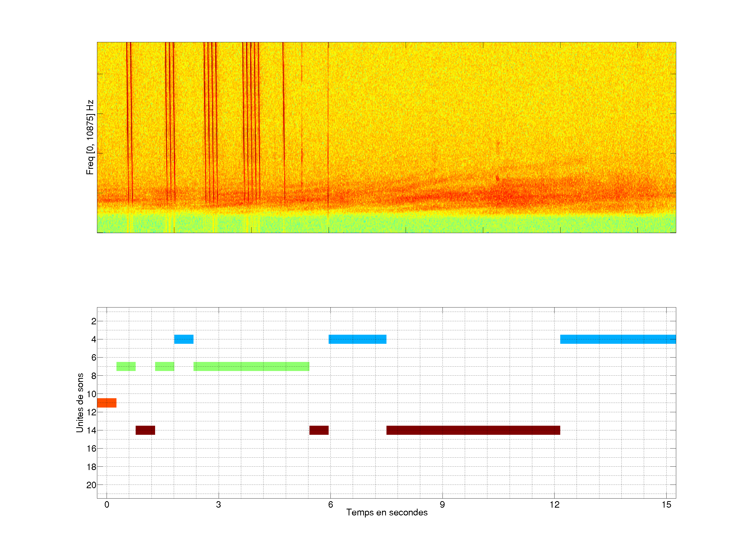Screen dimensions: 747x560
Task: Click the leftmost dark red bar near 1 second
Action: (x=145, y=430)
